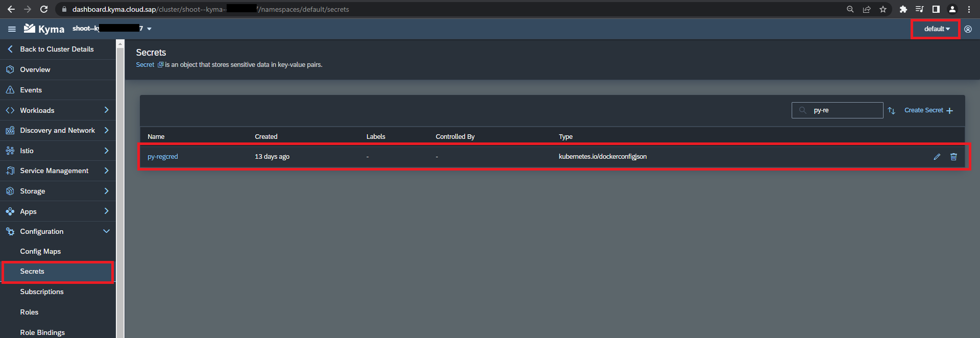
Task: Open the browser extensions puzzle icon
Action: pos(903,9)
